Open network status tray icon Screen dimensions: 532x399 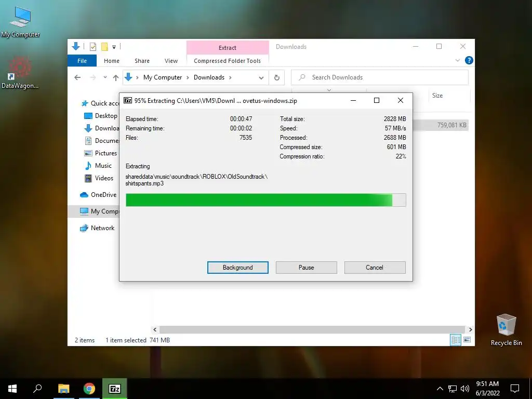click(453, 389)
